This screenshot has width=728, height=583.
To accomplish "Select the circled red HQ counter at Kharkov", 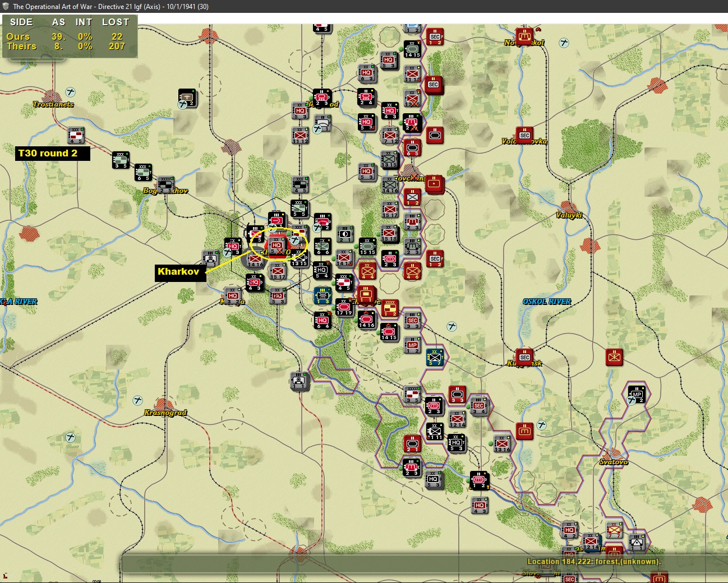I will (x=277, y=245).
